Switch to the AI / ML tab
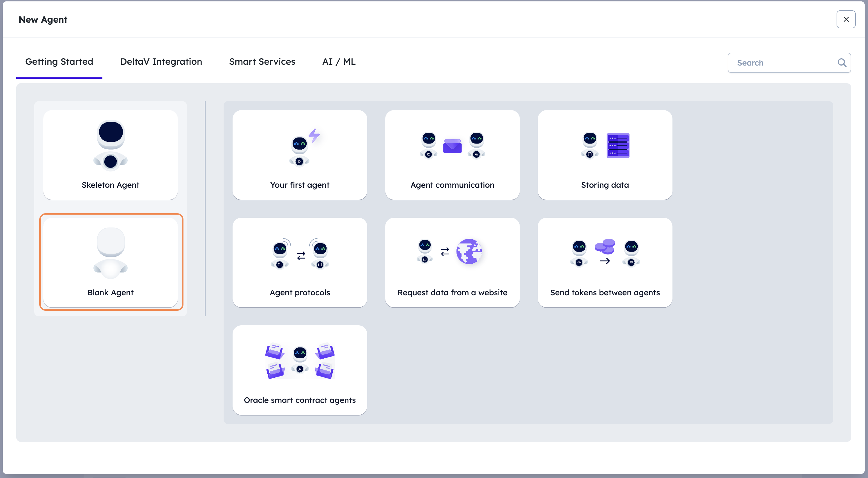The image size is (868, 478). point(339,61)
